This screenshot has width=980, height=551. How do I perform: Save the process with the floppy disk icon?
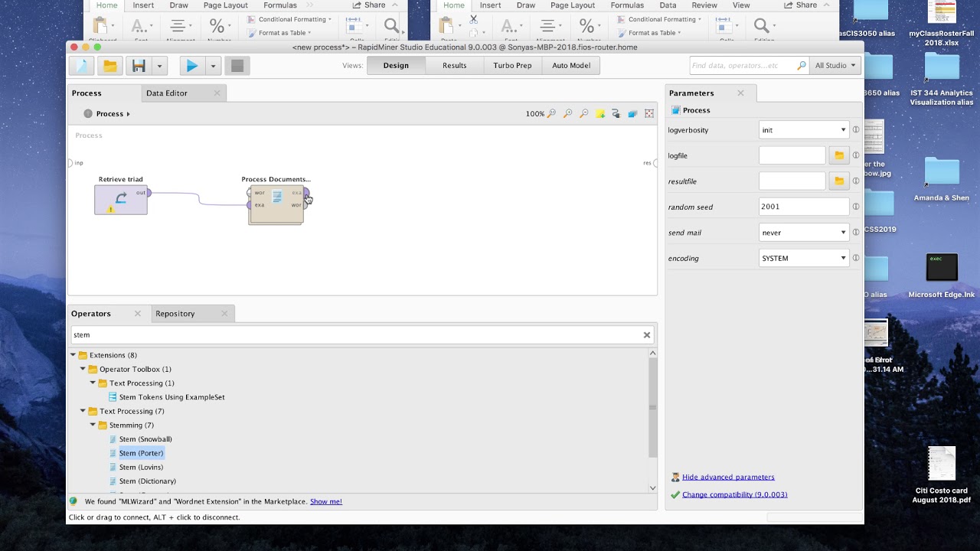(139, 66)
